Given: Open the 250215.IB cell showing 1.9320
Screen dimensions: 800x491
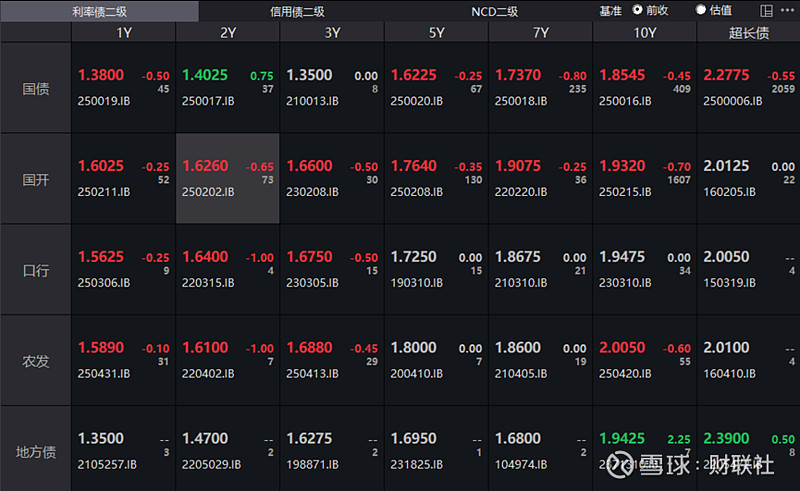Looking at the screenshot, I should point(645,179).
